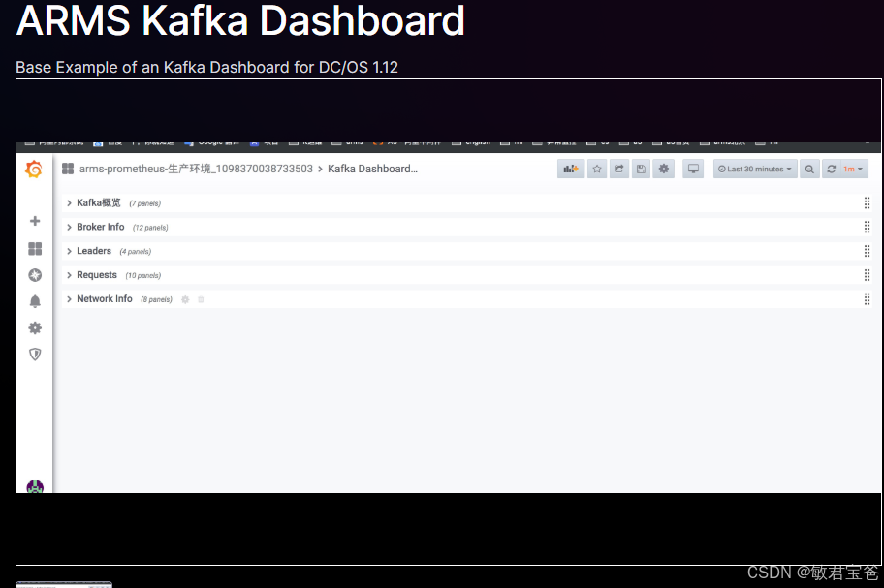Open the Configuration gear icon in sidebar
Image resolution: width=884 pixels, height=588 pixels.
point(35,327)
